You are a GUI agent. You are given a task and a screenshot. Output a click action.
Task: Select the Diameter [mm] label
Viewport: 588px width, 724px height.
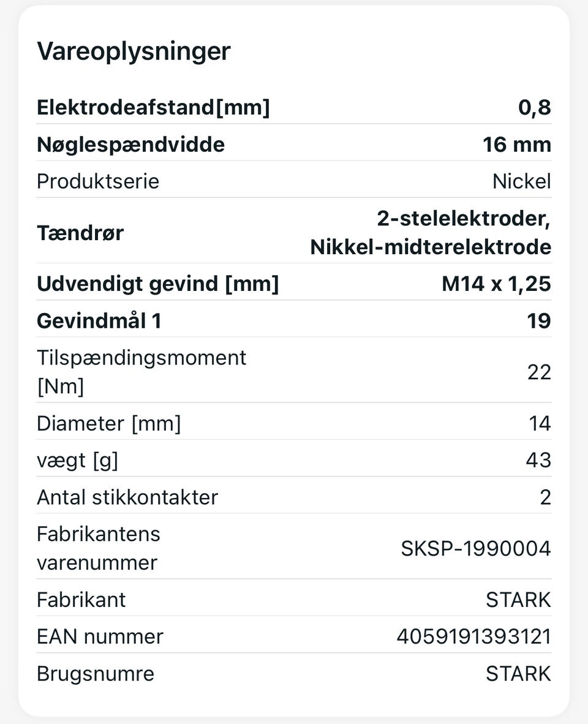point(108,424)
